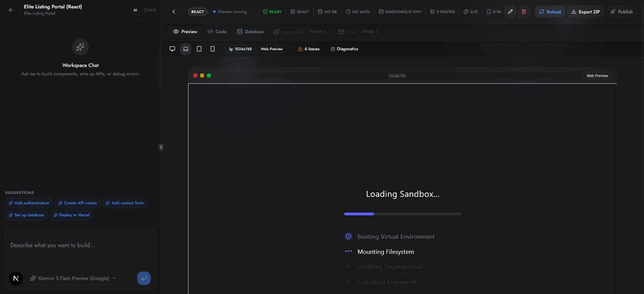The image size is (644, 294).
Task: Collapse panel using the left chevron
Action: (x=174, y=12)
